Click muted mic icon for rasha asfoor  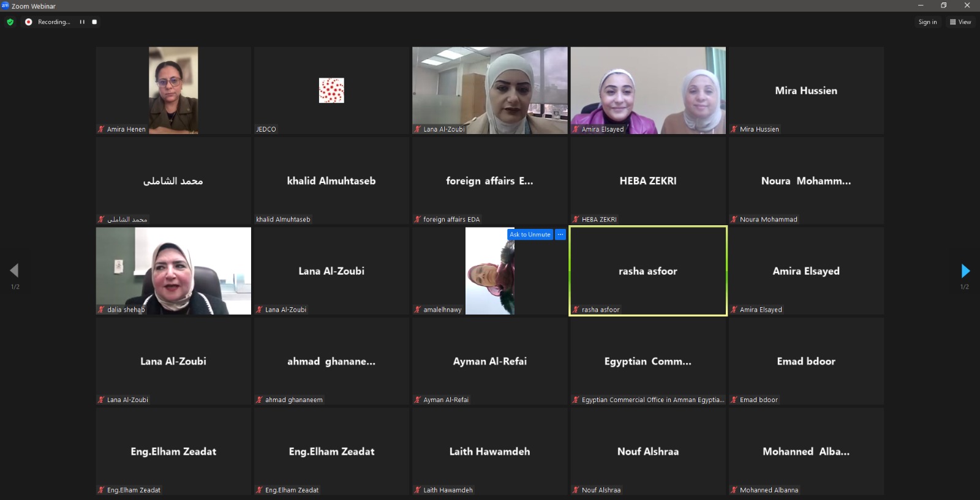(576, 310)
